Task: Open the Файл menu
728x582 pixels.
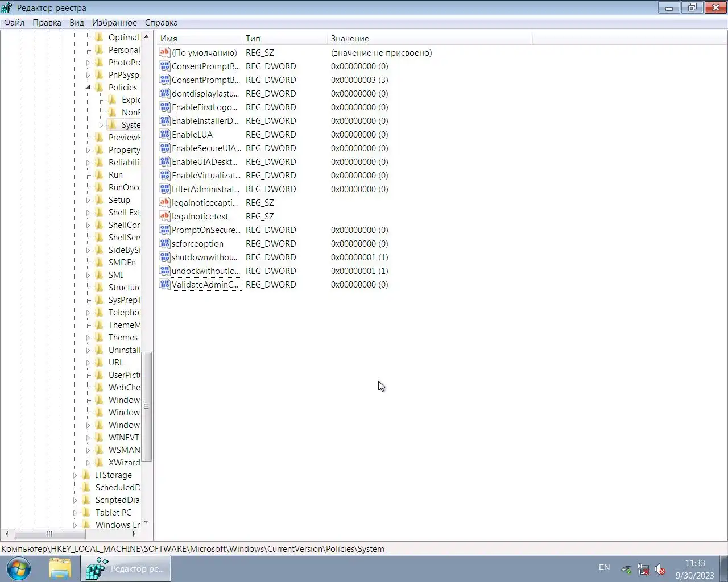Action: tap(14, 23)
